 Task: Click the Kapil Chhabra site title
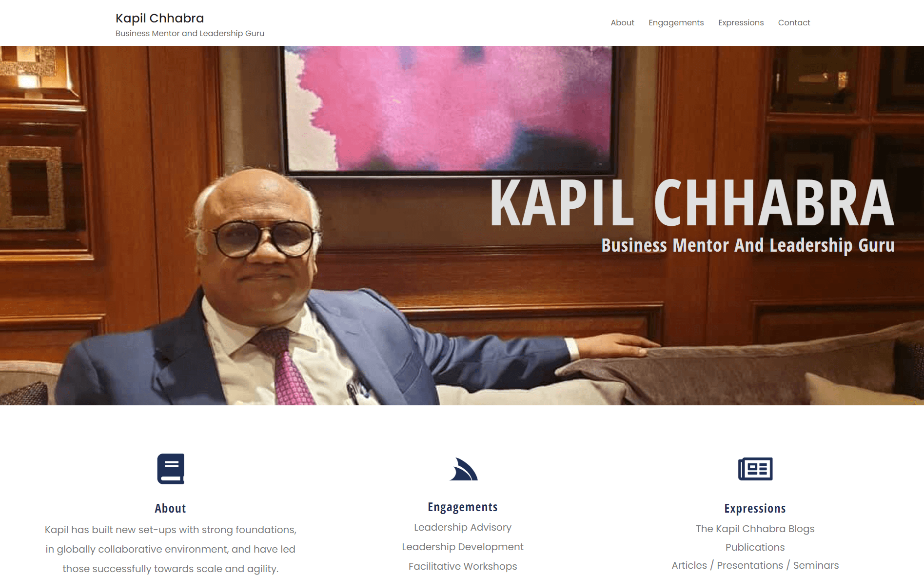(x=159, y=18)
